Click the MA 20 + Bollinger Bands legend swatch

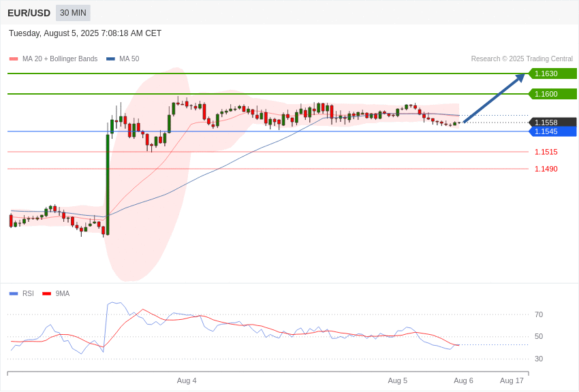point(14,59)
